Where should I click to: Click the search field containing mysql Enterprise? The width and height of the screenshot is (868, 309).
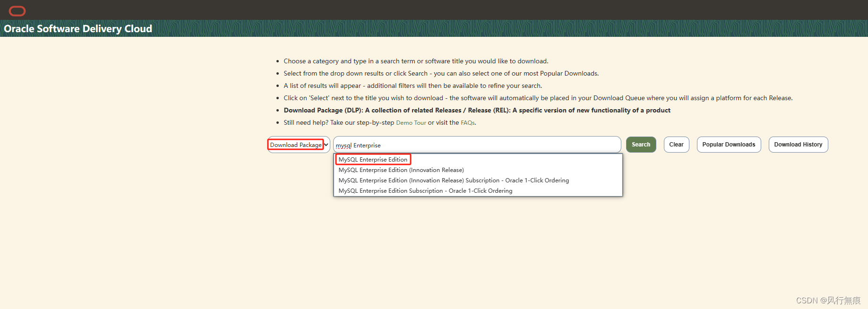[477, 145]
